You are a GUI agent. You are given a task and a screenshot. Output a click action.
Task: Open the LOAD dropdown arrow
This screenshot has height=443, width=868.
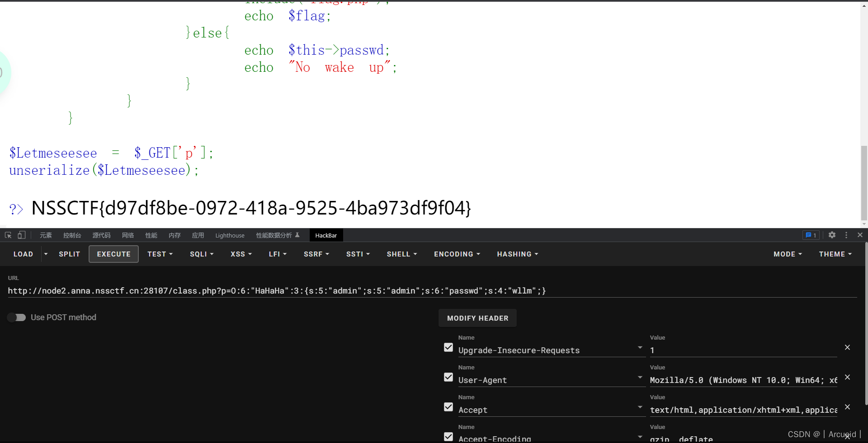46,254
